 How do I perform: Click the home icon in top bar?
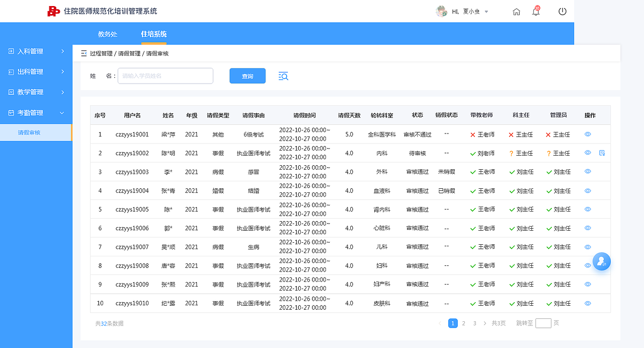(516, 11)
